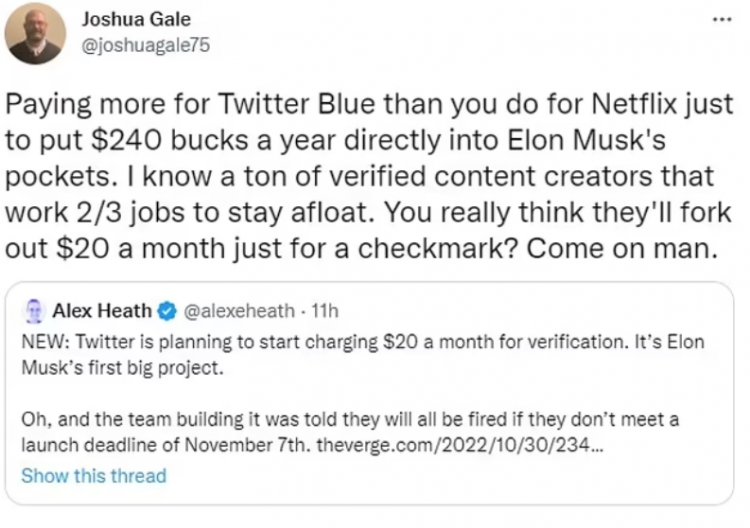Click Show this thread
This screenshot has height=528, width=750.
[94, 476]
